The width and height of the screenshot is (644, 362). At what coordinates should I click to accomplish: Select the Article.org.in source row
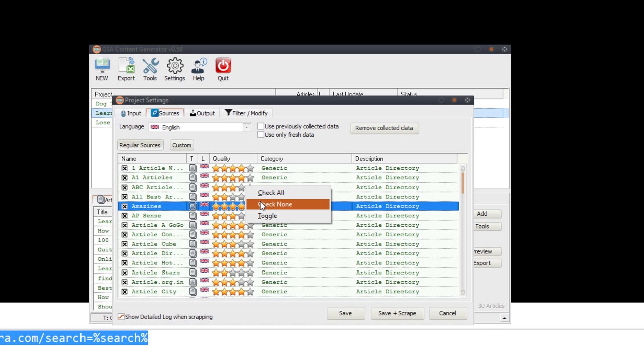(x=288, y=282)
